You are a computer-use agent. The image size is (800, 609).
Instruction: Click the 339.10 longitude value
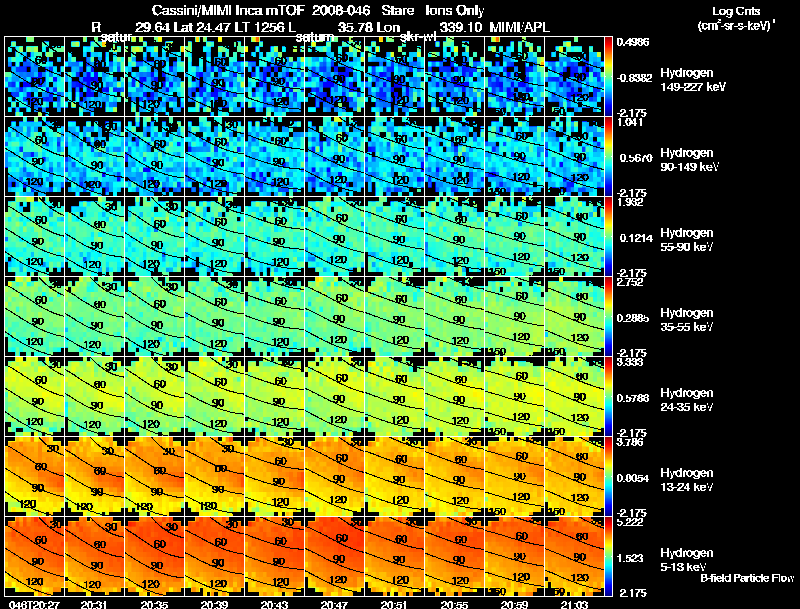pos(460,27)
